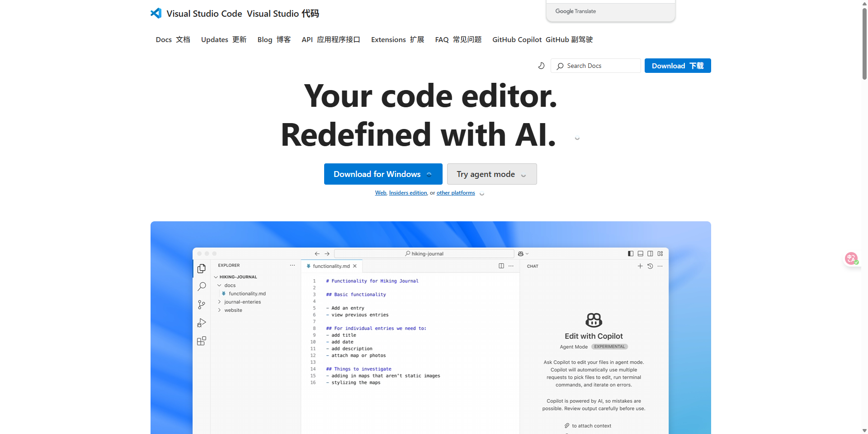Open the other platforms link

[x=456, y=193]
